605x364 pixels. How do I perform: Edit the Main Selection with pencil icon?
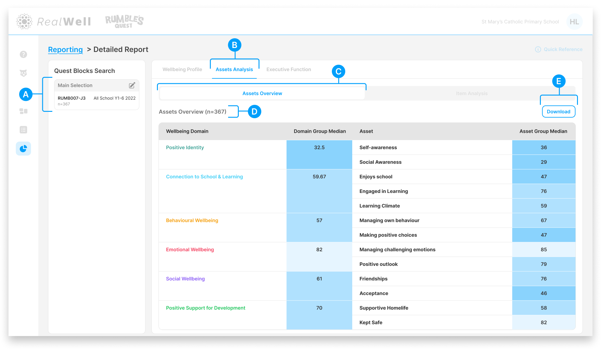pyautogui.click(x=132, y=85)
